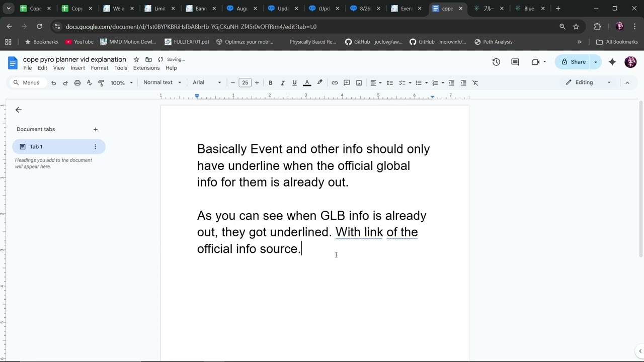
Task: Add a new document tab
Action: (96, 129)
